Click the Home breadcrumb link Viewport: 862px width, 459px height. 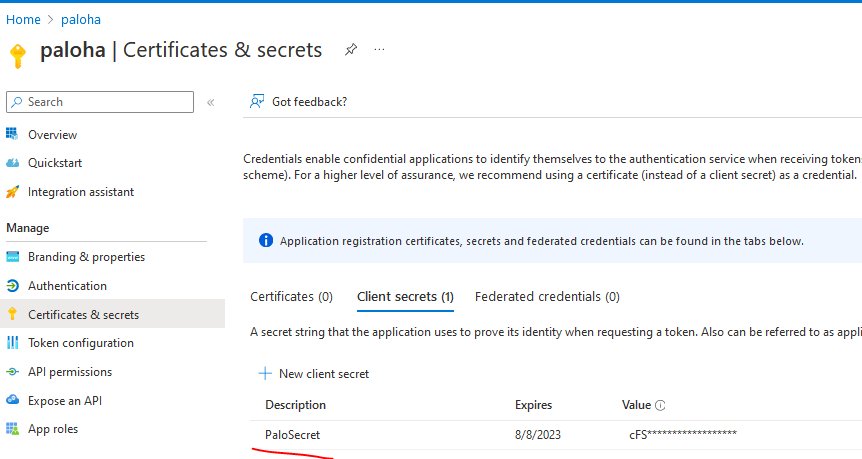pyautogui.click(x=23, y=19)
